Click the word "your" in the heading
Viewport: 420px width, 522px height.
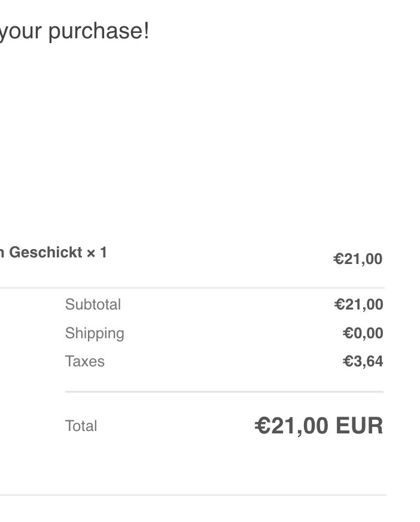coord(22,31)
